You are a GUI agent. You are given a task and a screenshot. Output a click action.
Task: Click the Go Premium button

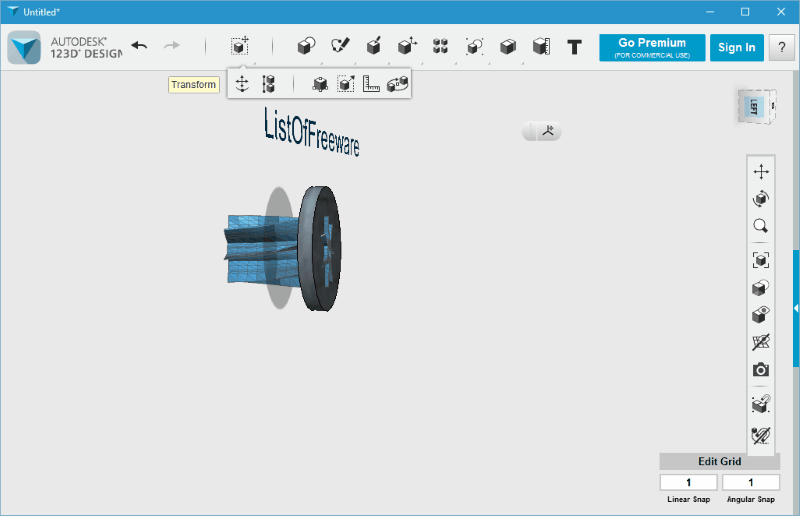point(652,47)
